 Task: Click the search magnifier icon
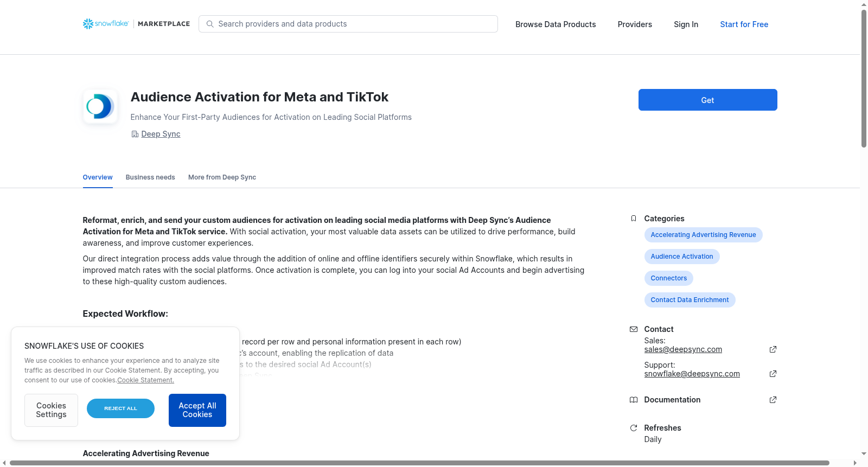(210, 24)
